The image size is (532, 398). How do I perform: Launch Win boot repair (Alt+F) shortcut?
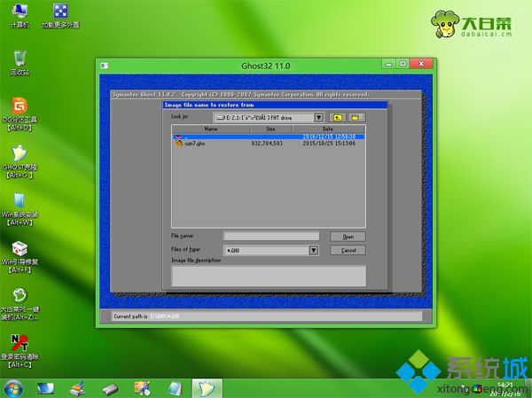pyautogui.click(x=20, y=257)
